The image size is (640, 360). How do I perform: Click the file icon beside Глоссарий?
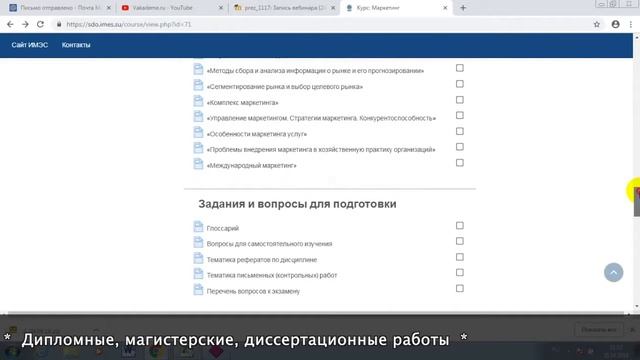[x=198, y=227]
